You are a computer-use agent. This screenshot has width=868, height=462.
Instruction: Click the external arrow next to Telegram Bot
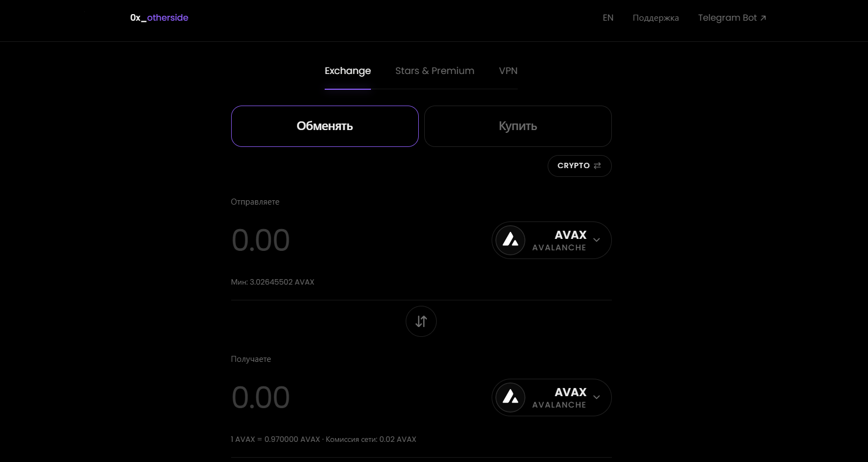click(763, 18)
